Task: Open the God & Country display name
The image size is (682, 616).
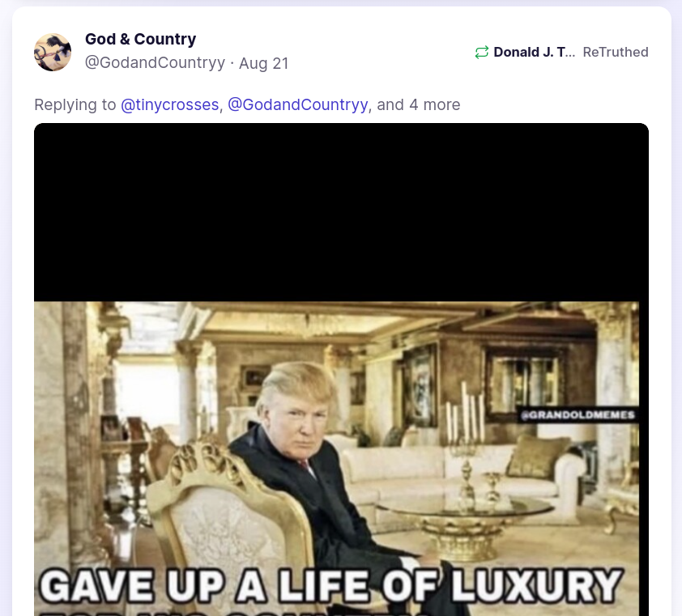Action: click(140, 39)
